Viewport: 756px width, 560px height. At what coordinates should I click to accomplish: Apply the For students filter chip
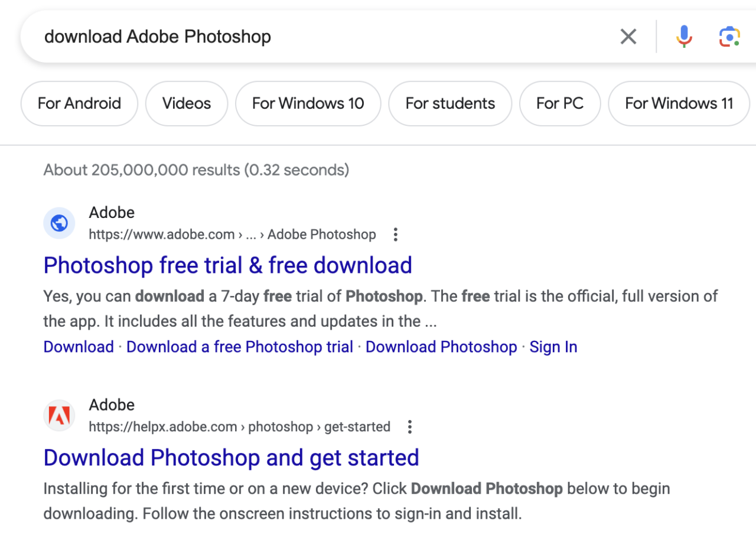450,103
